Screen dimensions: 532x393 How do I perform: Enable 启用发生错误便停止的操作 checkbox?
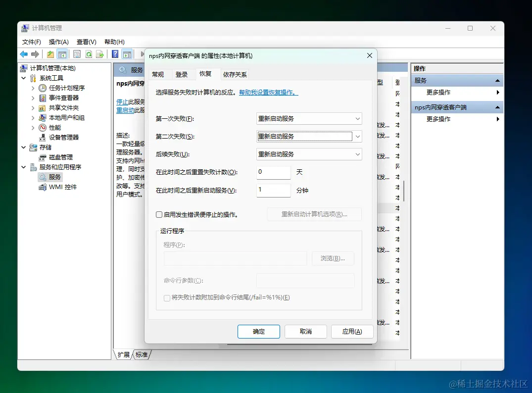[159, 214]
